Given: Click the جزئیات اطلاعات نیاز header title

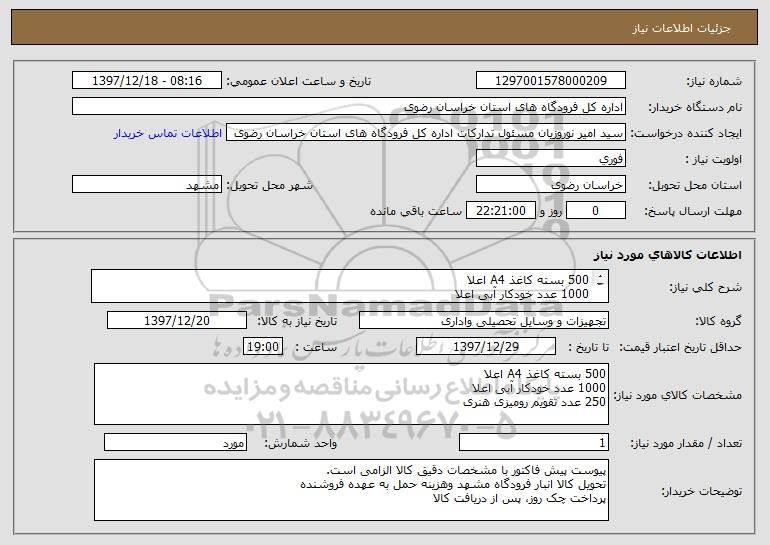Looking at the screenshot, I should [681, 28].
